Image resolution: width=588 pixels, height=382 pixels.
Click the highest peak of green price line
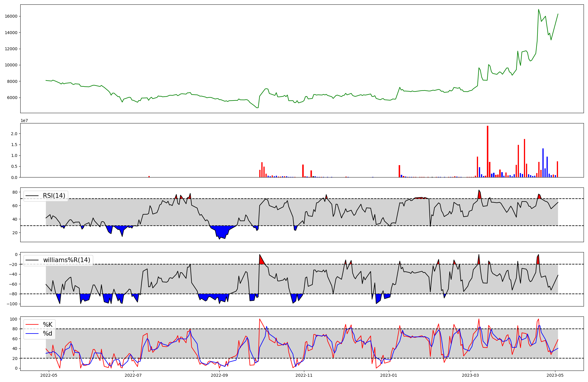click(539, 9)
